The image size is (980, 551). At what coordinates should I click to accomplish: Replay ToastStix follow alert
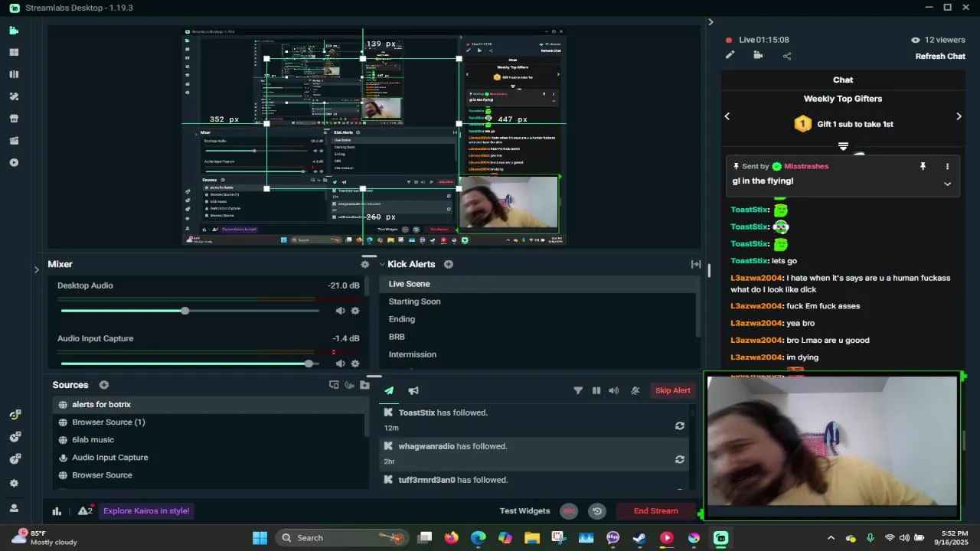pyautogui.click(x=679, y=426)
